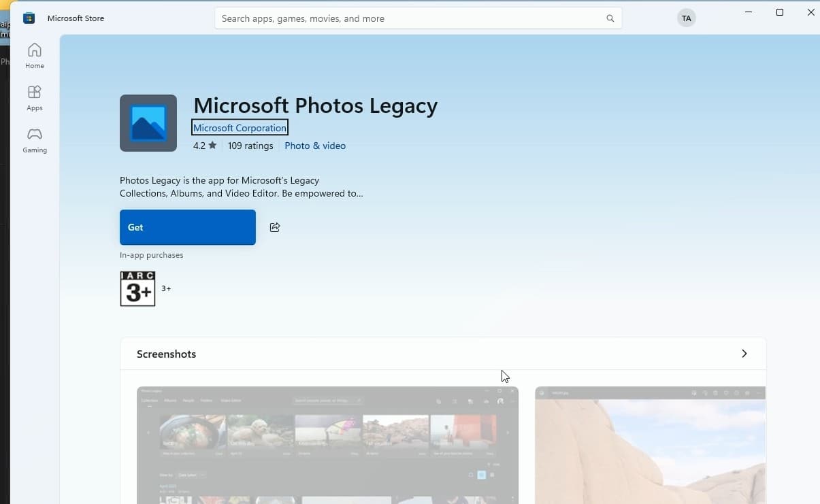Viewport: 820px width, 504px height.
Task: Click the Get button
Action: [x=188, y=227]
